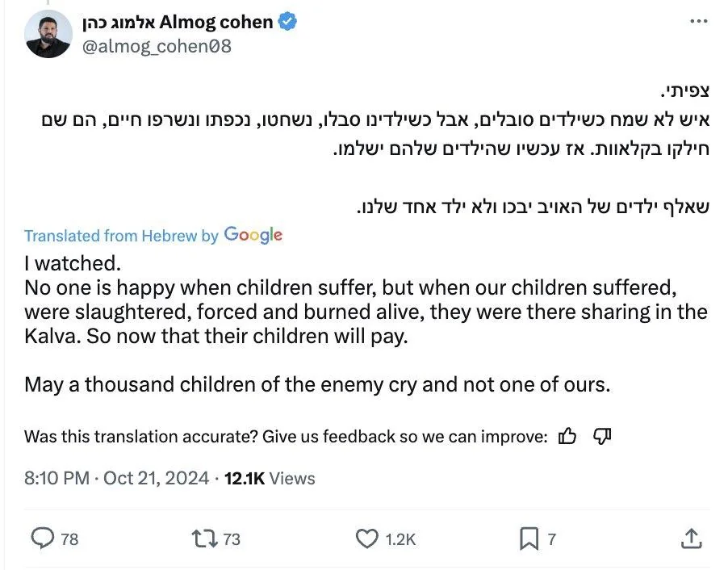Click the 'Translated from Hebrew by' link

pyautogui.click(x=121, y=236)
